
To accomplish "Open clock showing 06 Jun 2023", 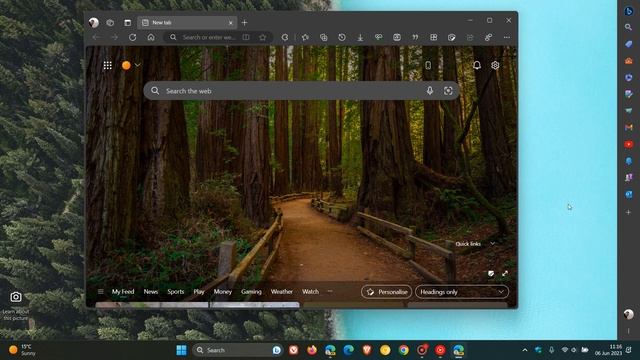I will coord(608,350).
